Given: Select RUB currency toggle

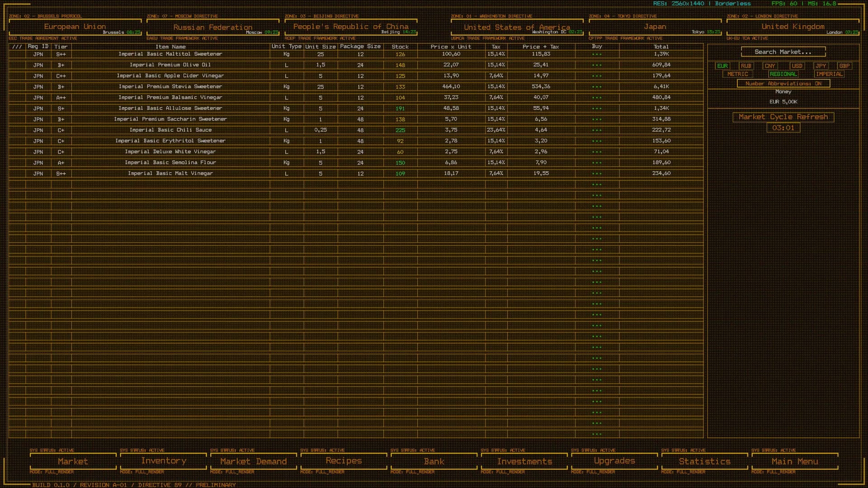Looking at the screenshot, I should 746,66.
